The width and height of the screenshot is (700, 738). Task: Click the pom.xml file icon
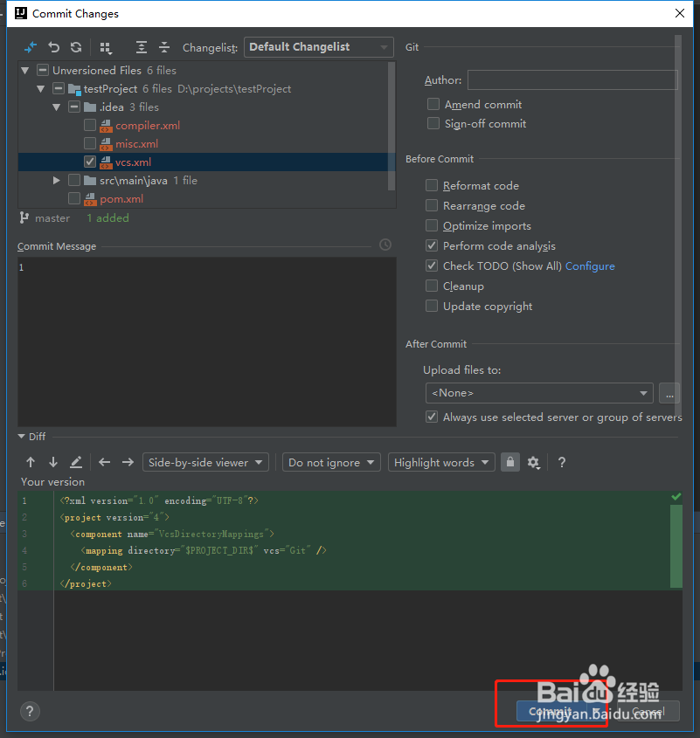coord(90,199)
